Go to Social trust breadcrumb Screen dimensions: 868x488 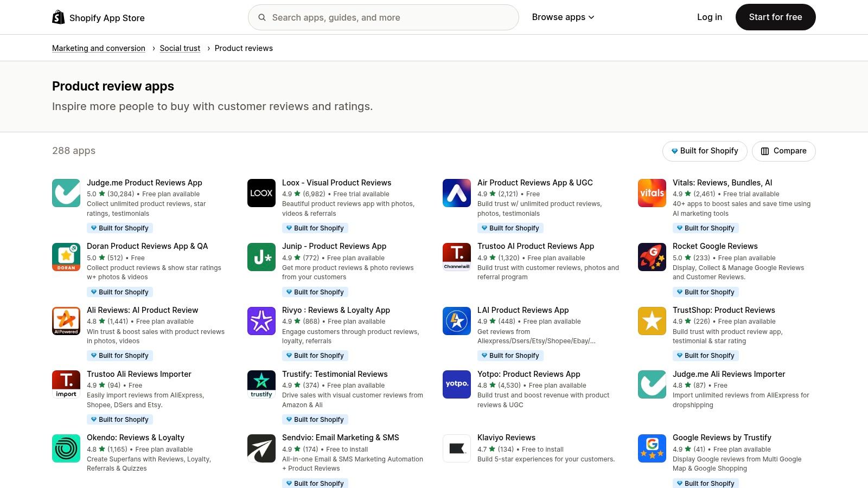[x=180, y=48]
